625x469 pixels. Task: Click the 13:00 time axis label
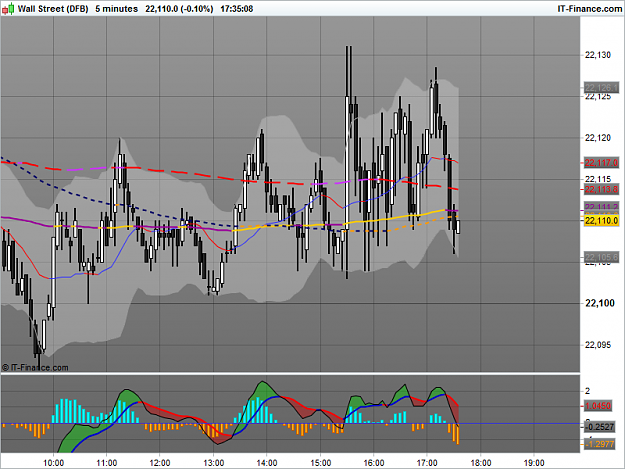pos(214,463)
